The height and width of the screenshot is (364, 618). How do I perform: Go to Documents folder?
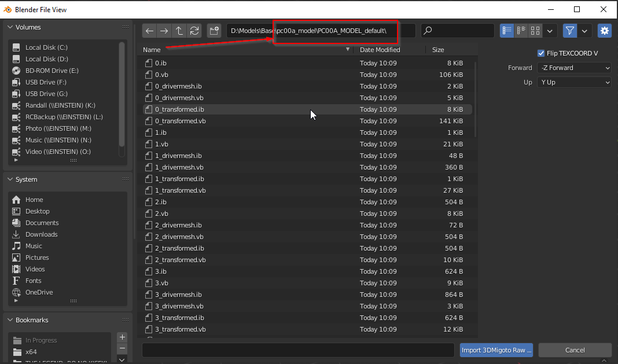[x=67, y=223]
